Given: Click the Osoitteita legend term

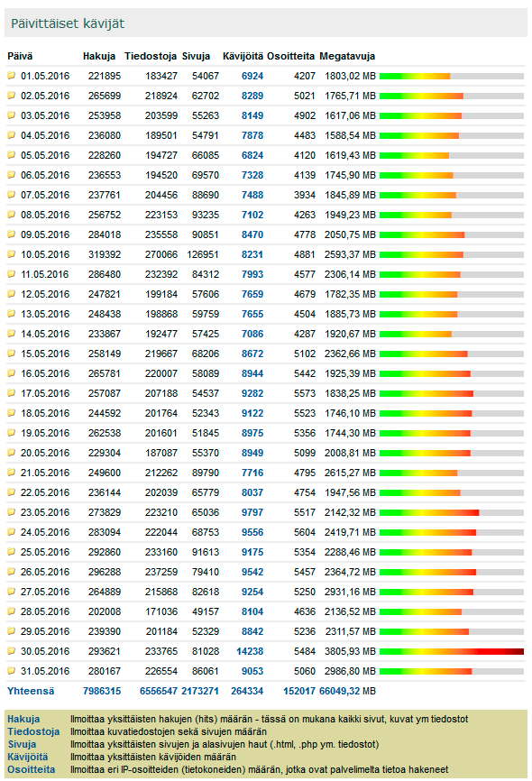Looking at the screenshot, I should pos(32,769).
